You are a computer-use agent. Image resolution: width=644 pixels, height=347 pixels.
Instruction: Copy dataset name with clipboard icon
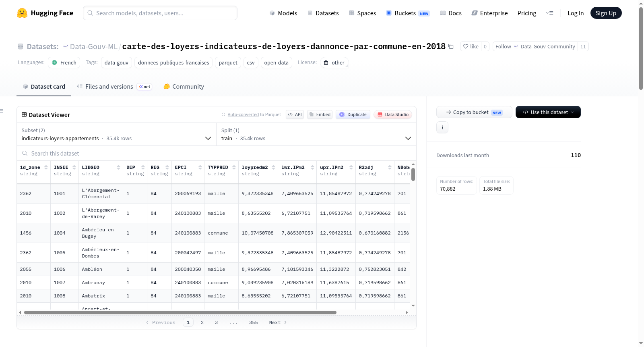point(451,46)
